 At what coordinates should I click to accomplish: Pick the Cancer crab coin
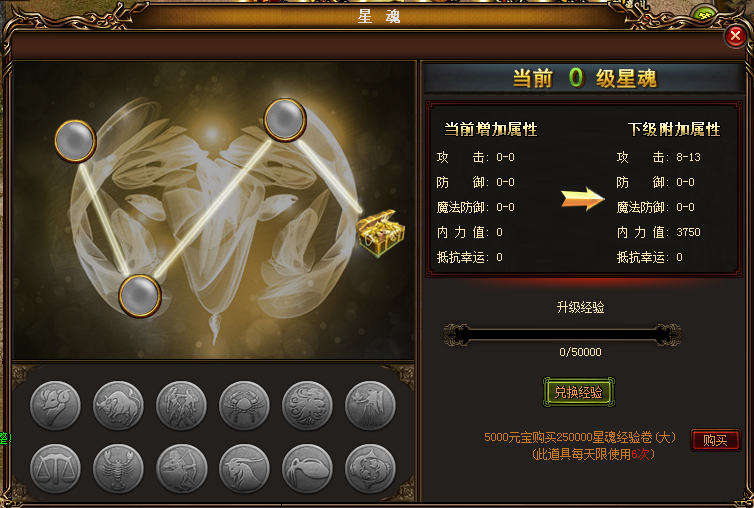point(244,405)
